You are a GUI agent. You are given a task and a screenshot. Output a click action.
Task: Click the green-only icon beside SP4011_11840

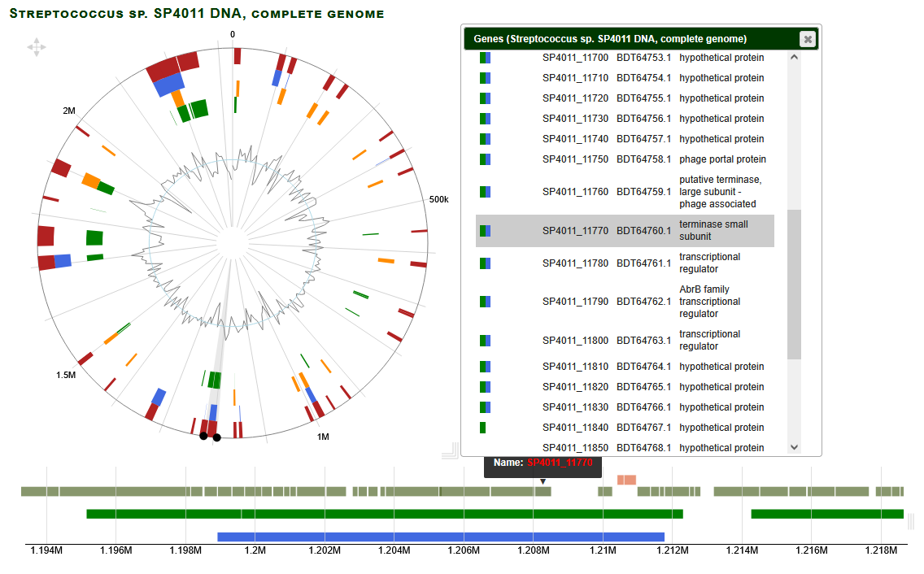[483, 428]
